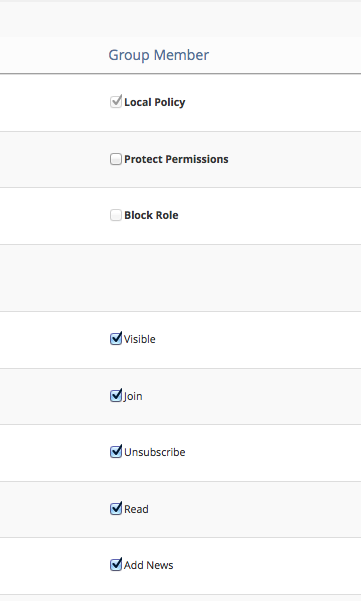Viewport: 361px width, 601px height.
Task: Clear the Read permission checkbox
Action: tap(116, 509)
